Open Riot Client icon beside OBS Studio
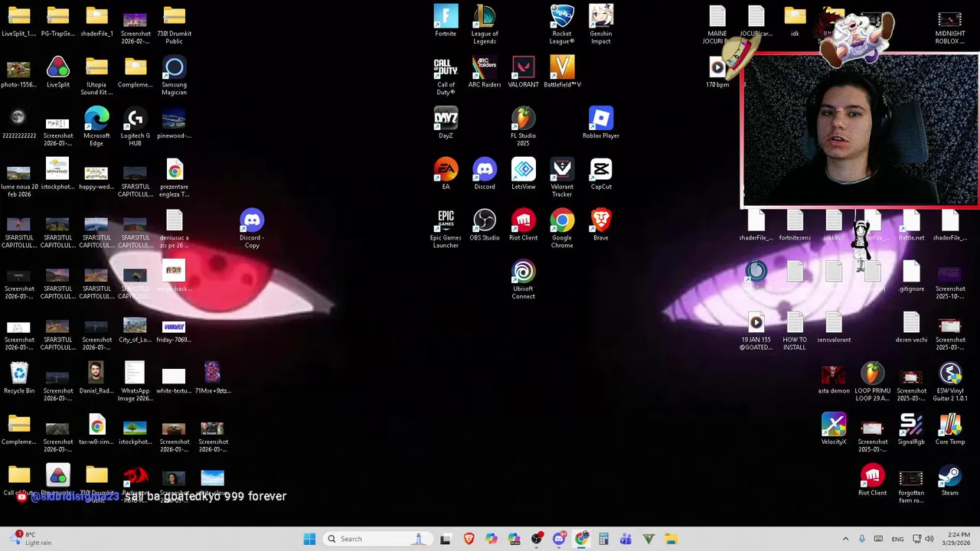The height and width of the screenshot is (551, 980). coord(524,225)
